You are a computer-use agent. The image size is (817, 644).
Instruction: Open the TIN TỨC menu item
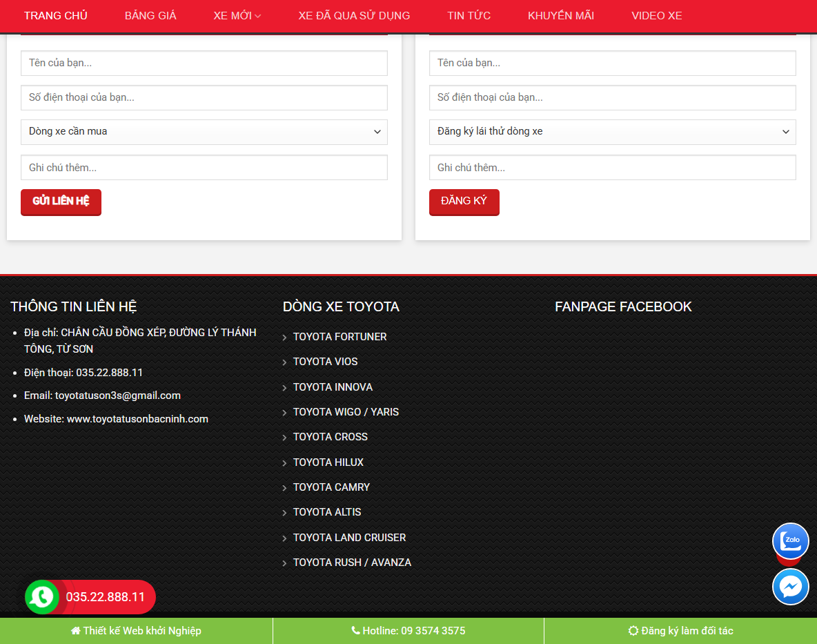click(469, 15)
